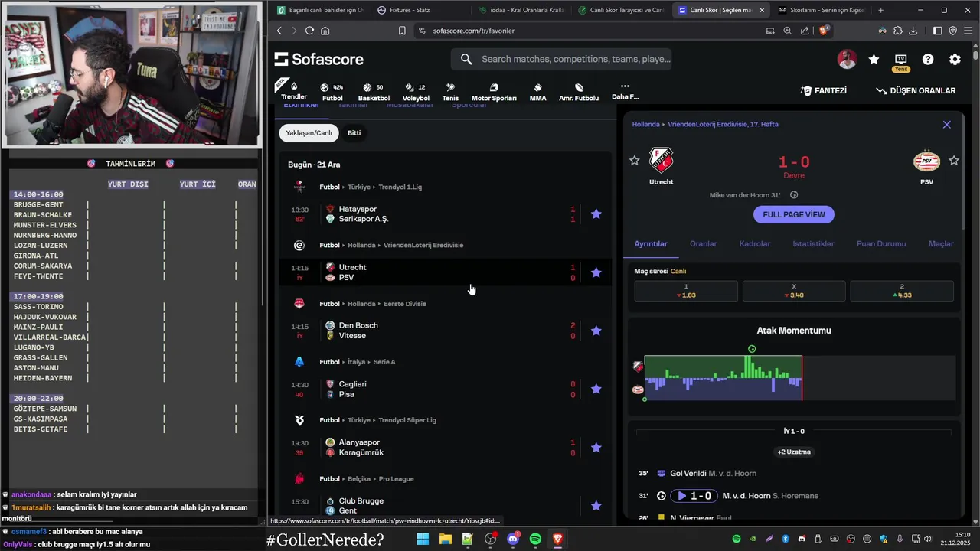Select the MMA sport icon
980x551 pixels.
pyautogui.click(x=538, y=92)
